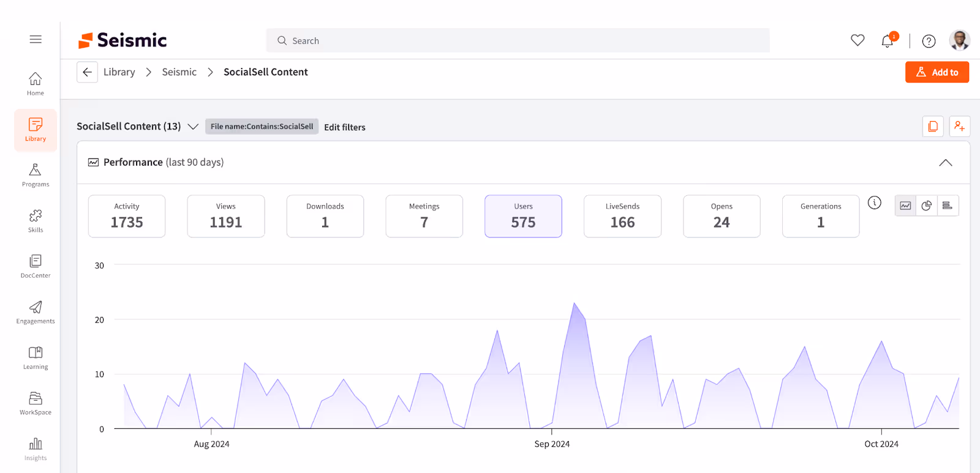This screenshot has width=980, height=473.
Task: Select the Generations metric card
Action: 821,216
